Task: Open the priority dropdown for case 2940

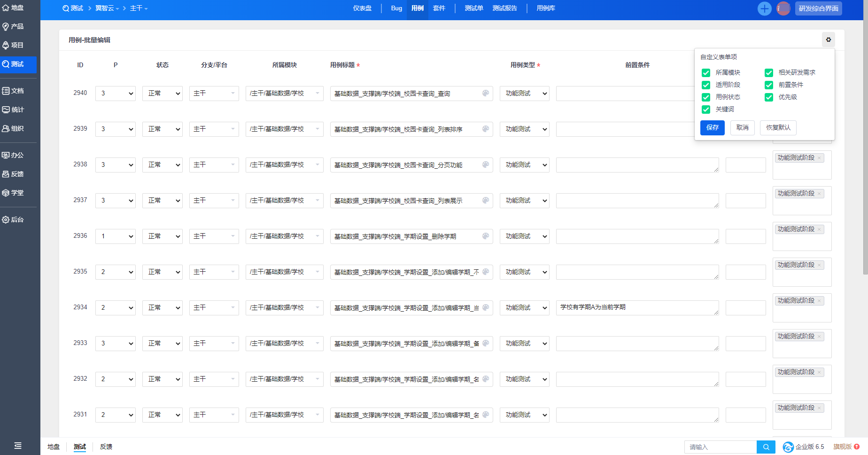Action: [116, 94]
